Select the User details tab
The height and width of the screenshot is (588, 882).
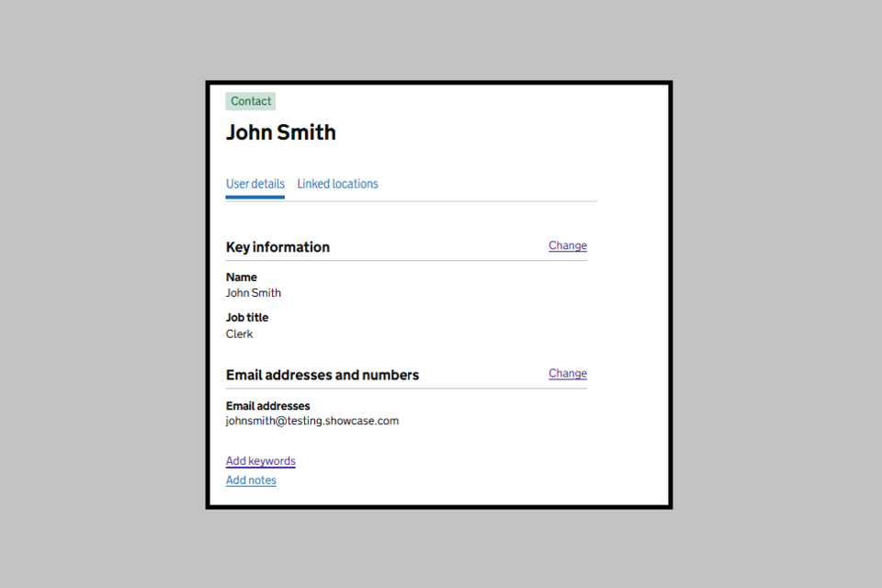point(255,184)
